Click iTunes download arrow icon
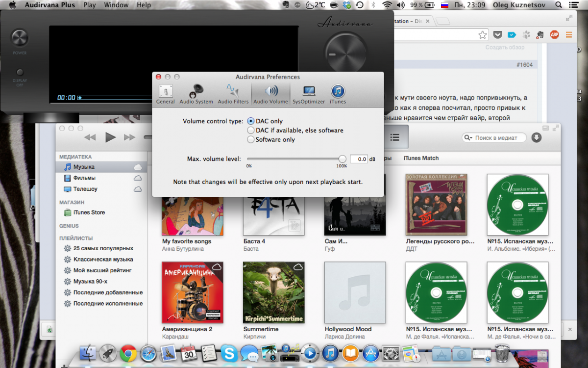 (x=537, y=138)
